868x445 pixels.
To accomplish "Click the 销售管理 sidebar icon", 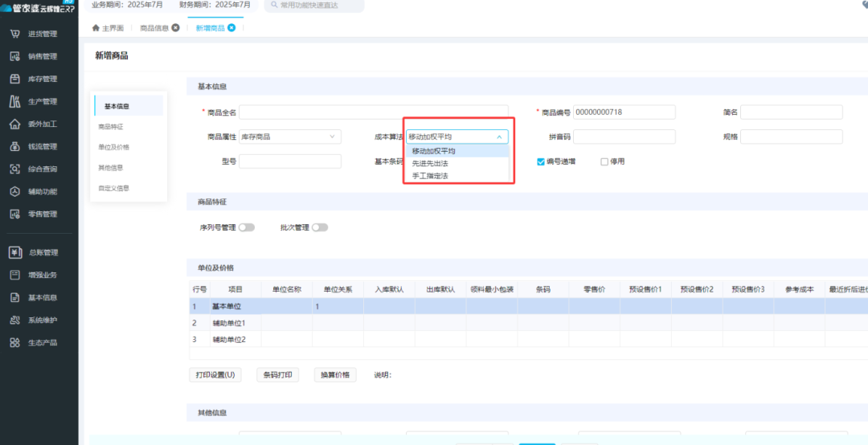I will [14, 57].
